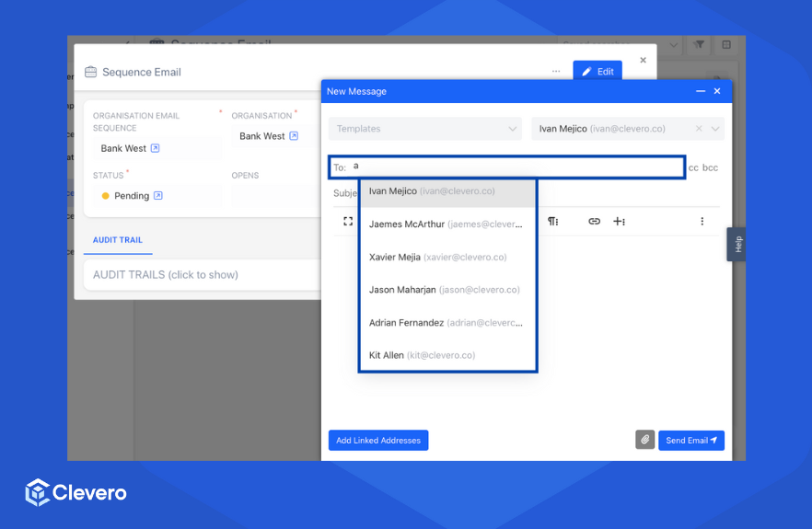Open the ellipsis menu in Sequence Email
The image size is (812, 529).
pos(556,72)
